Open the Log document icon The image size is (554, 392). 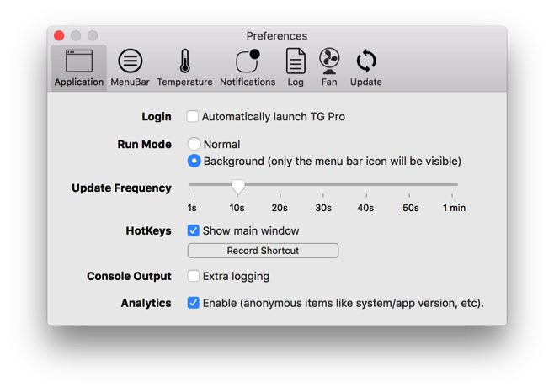(x=296, y=61)
